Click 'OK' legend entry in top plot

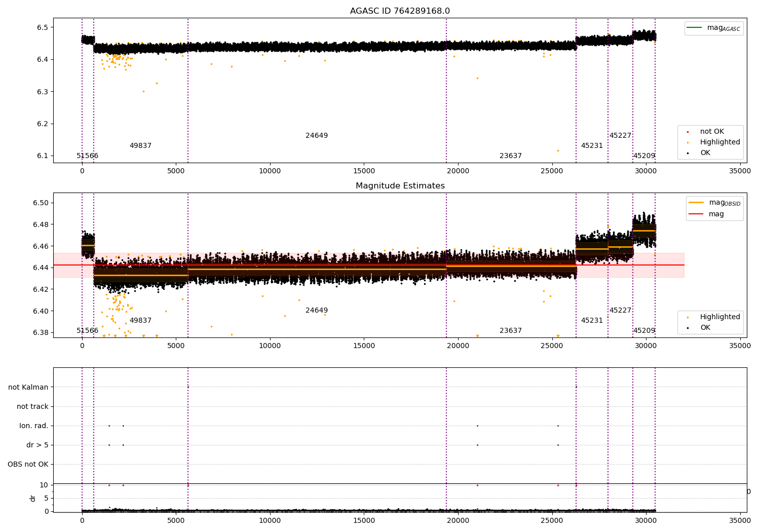coord(705,153)
